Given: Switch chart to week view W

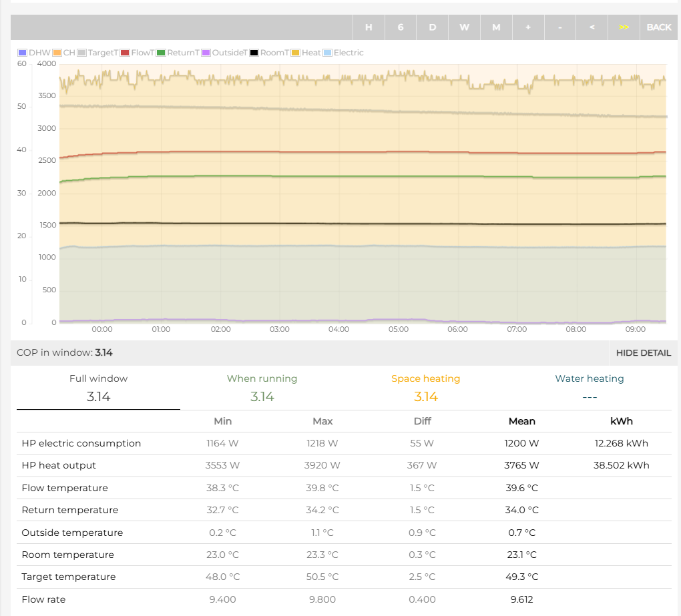Looking at the screenshot, I should 465,27.
